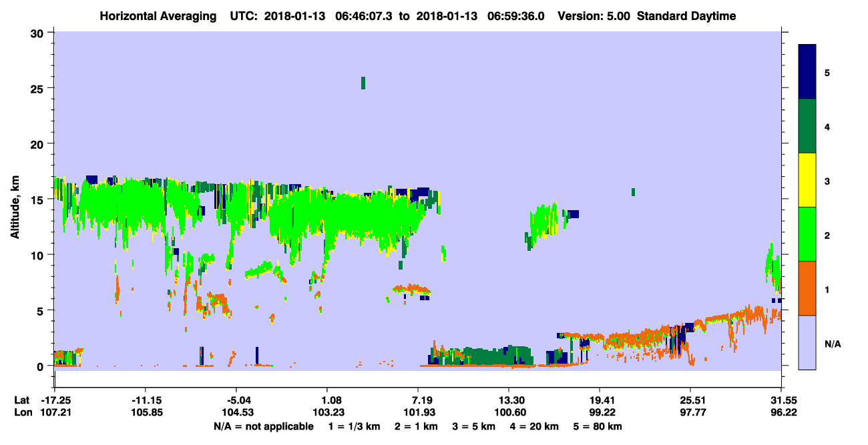Click the latitude value -11.15
The height and width of the screenshot is (445, 868).
(146, 400)
